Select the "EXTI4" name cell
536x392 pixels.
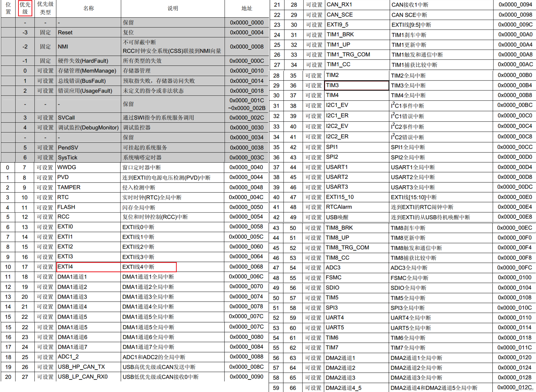click(x=89, y=267)
